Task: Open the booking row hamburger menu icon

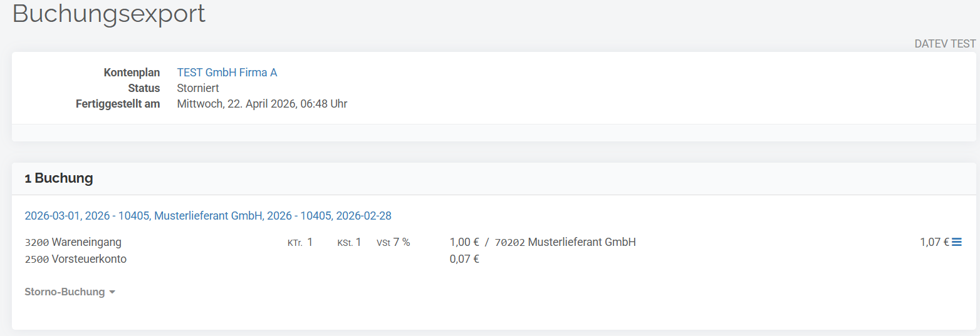Action: 957,242
